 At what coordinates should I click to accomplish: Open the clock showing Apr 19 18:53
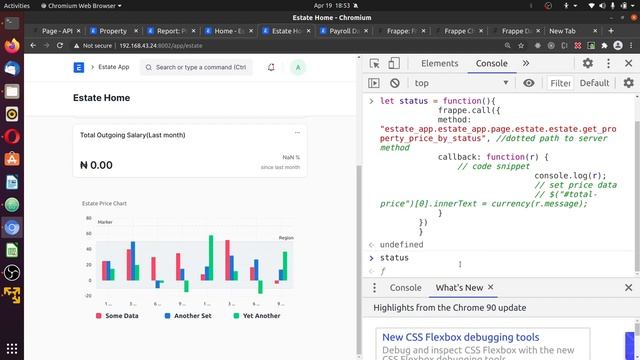click(x=332, y=6)
